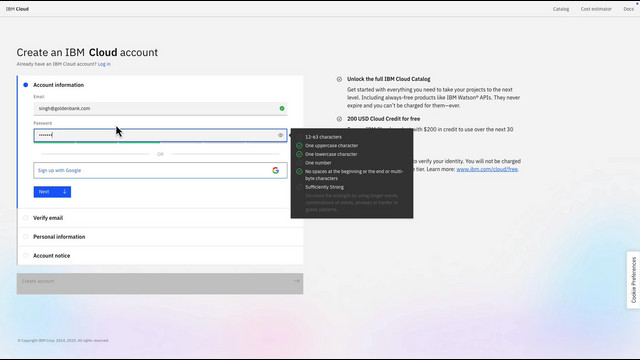The height and width of the screenshot is (360, 640).
Task: Click the down arrow on Next button
Action: (x=64, y=191)
